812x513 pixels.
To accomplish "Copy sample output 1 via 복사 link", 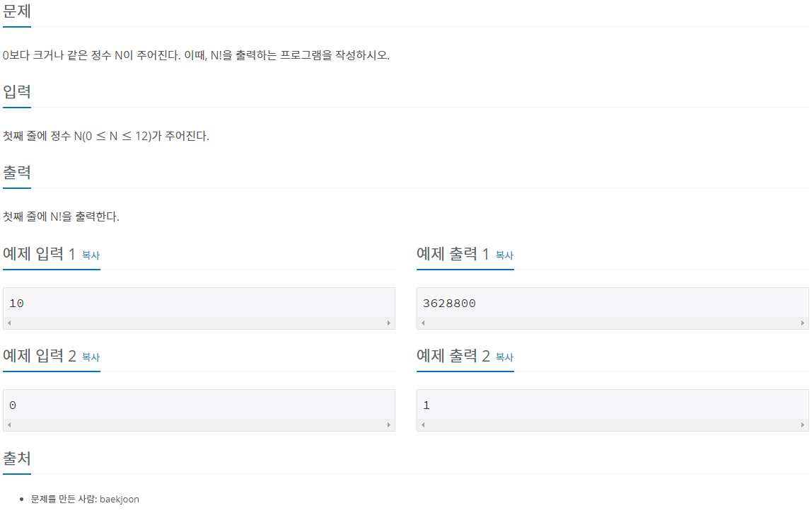I will 504,255.
